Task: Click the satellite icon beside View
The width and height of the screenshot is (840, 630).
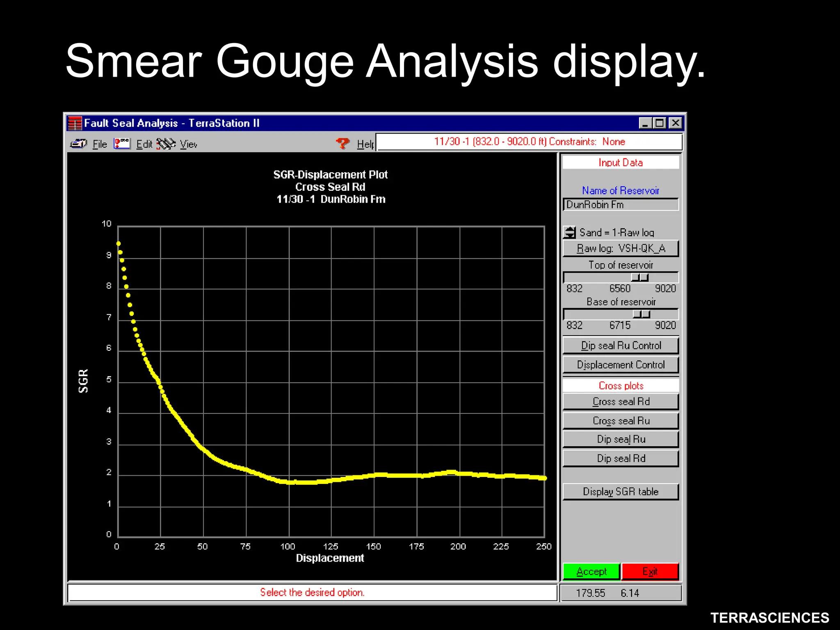Action: click(x=166, y=144)
